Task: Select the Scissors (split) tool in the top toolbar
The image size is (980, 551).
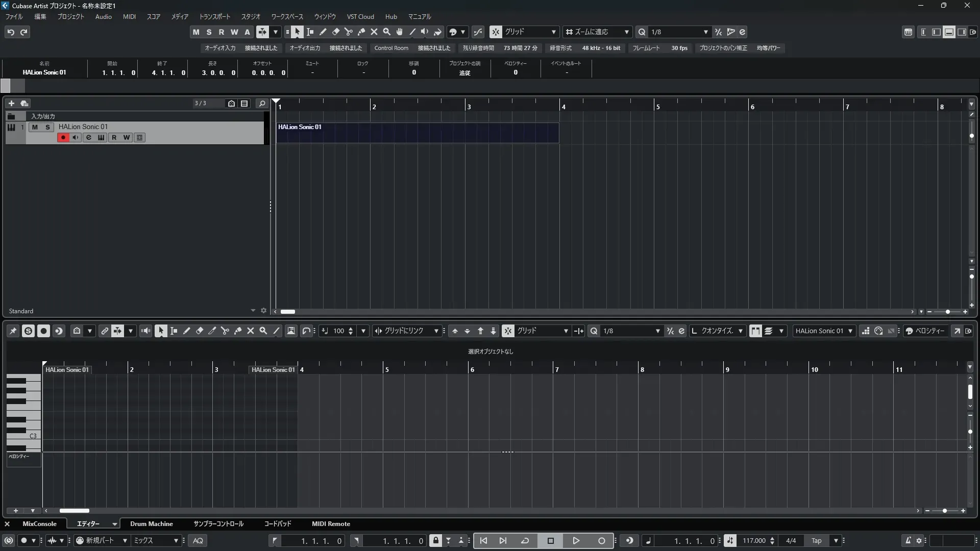Action: [349, 32]
